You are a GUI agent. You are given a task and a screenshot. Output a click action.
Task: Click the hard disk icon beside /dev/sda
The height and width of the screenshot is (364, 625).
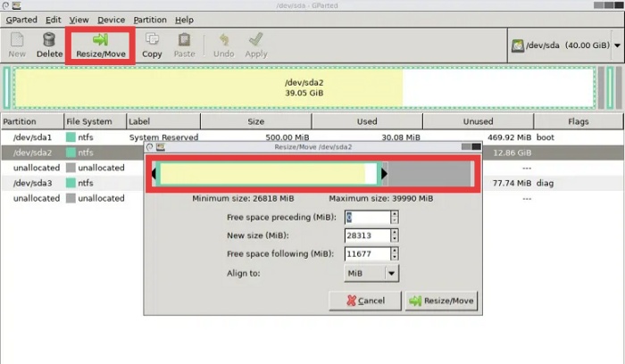517,45
